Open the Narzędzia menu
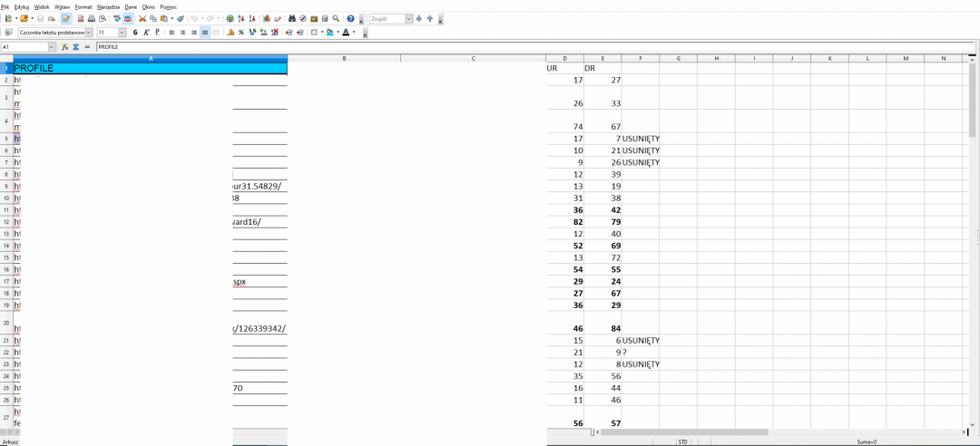The height and width of the screenshot is (446, 980). (108, 6)
